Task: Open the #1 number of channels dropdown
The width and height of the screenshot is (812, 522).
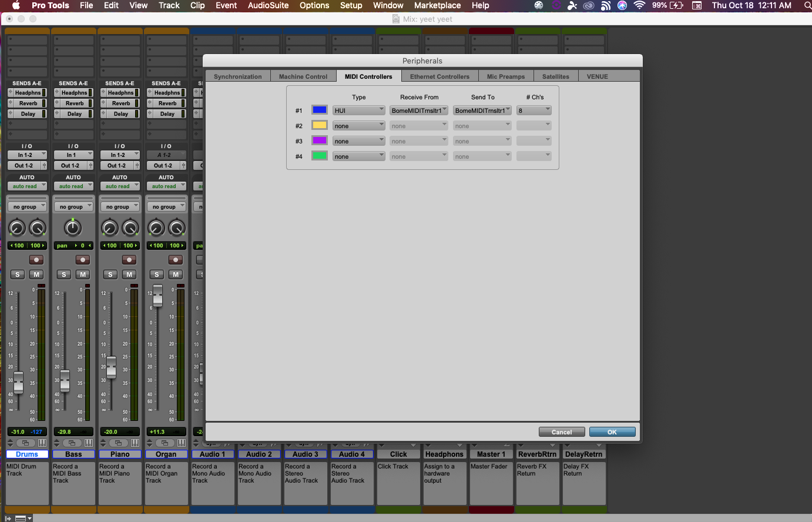Action: [534, 110]
